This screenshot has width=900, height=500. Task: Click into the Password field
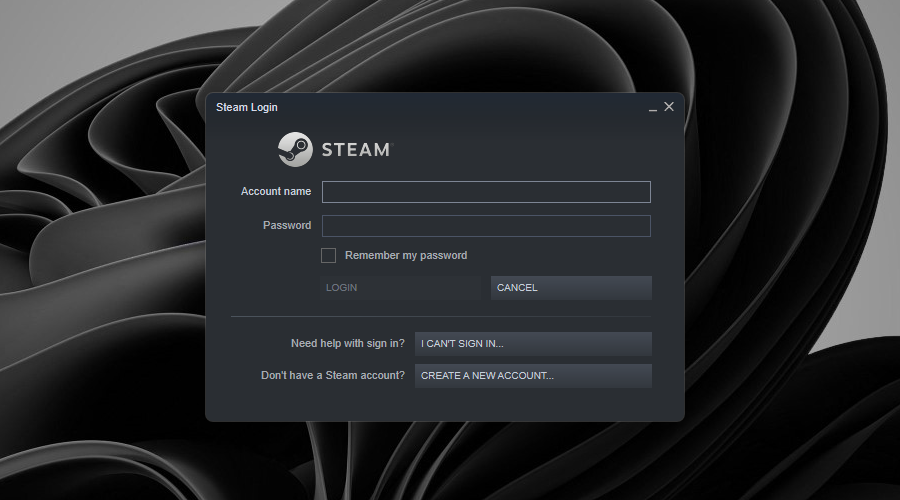pyautogui.click(x=486, y=226)
